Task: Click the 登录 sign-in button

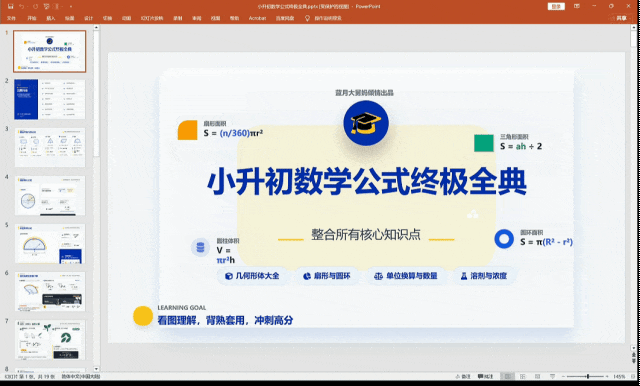Action: (556, 7)
